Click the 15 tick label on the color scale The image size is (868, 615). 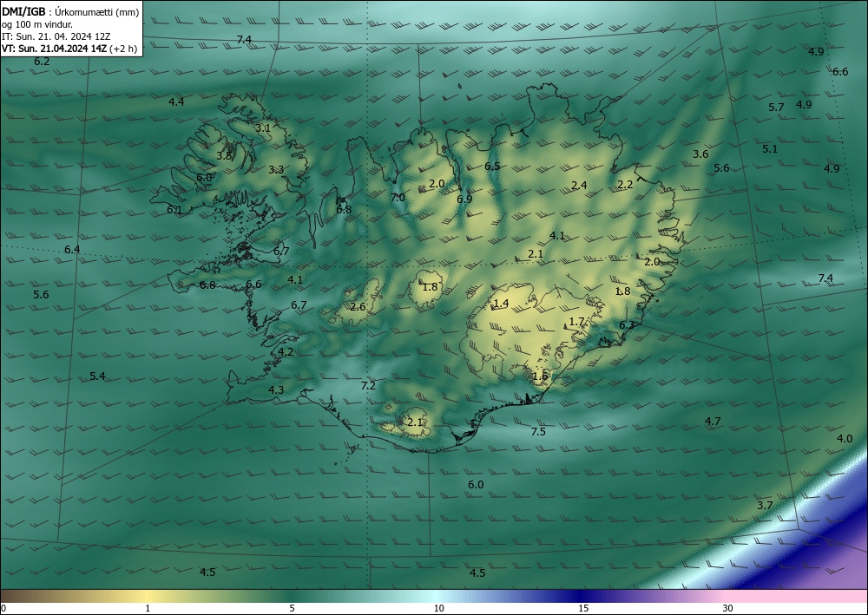click(x=583, y=608)
